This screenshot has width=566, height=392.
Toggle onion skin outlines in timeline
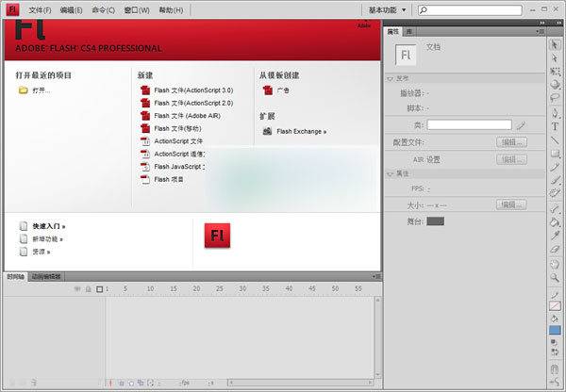coord(131,383)
